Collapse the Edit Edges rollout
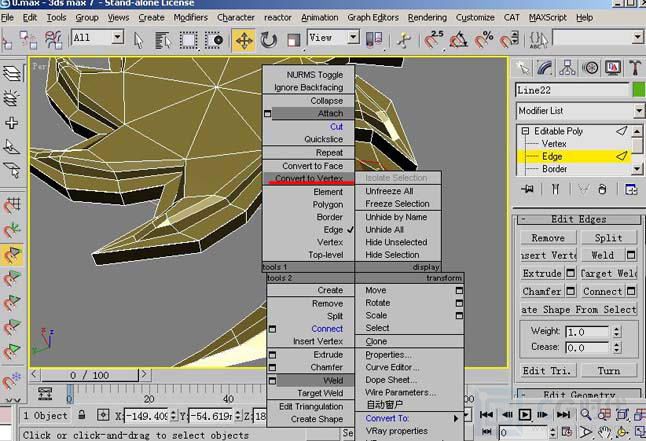 (x=523, y=219)
